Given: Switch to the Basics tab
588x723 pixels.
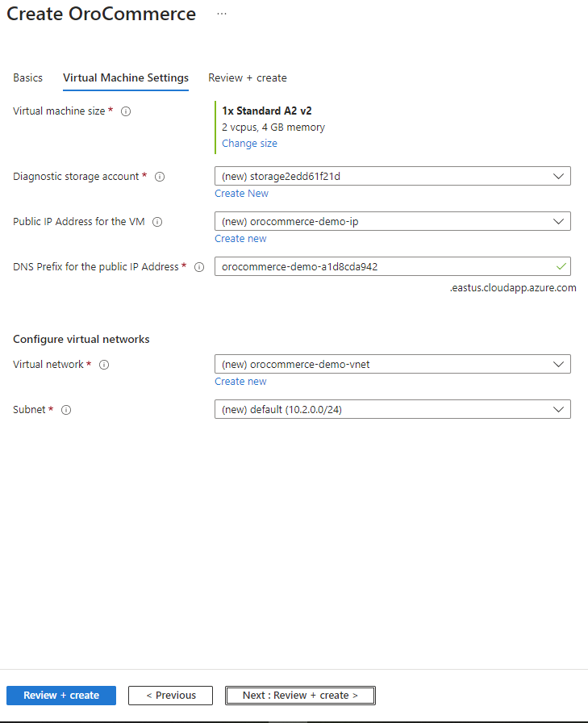Looking at the screenshot, I should [28, 78].
